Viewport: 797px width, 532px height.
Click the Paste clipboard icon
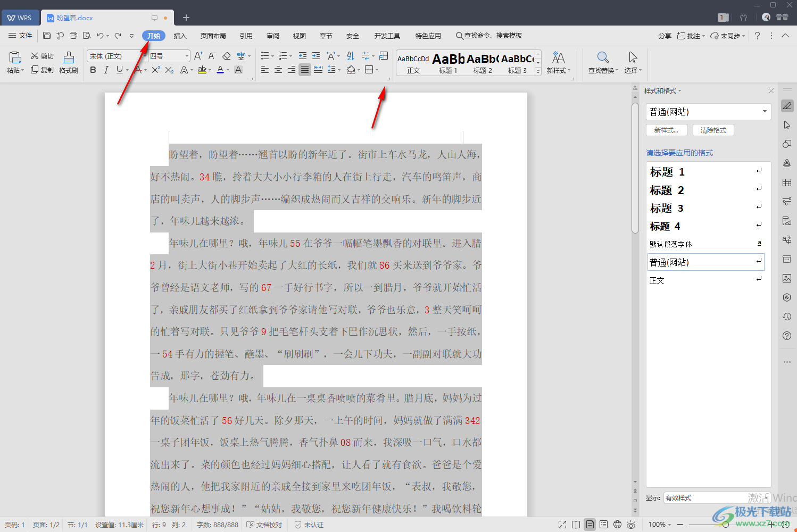pos(15,57)
